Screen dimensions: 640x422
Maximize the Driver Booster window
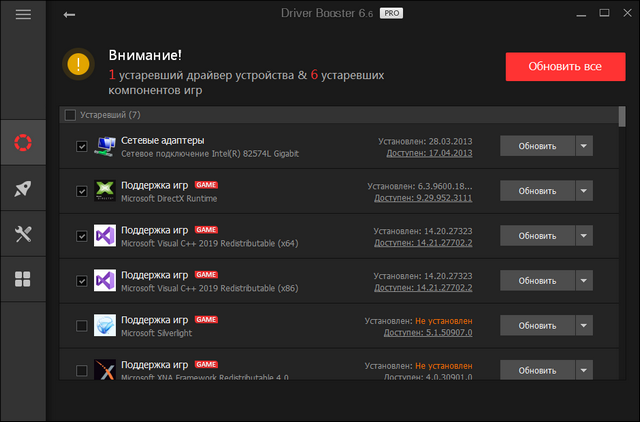604,13
